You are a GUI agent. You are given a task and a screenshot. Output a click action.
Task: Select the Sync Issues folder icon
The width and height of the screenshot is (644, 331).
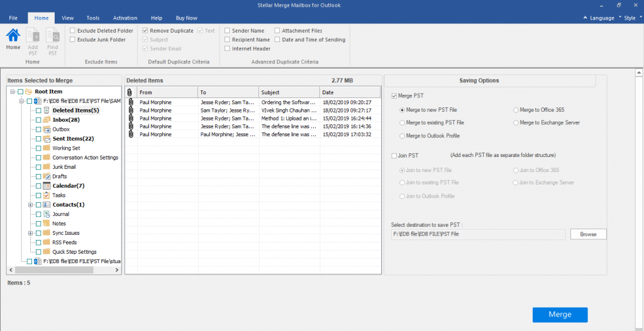pyautogui.click(x=47, y=233)
